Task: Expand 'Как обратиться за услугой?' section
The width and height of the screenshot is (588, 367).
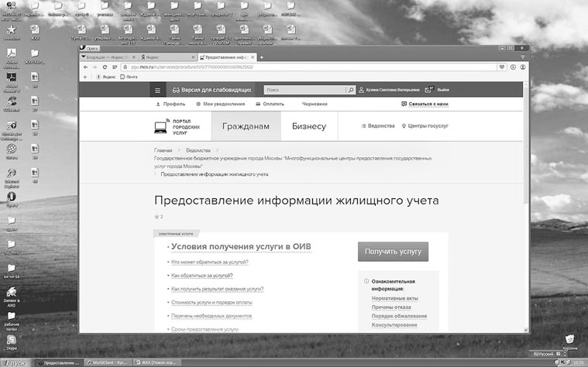Action: point(201,276)
